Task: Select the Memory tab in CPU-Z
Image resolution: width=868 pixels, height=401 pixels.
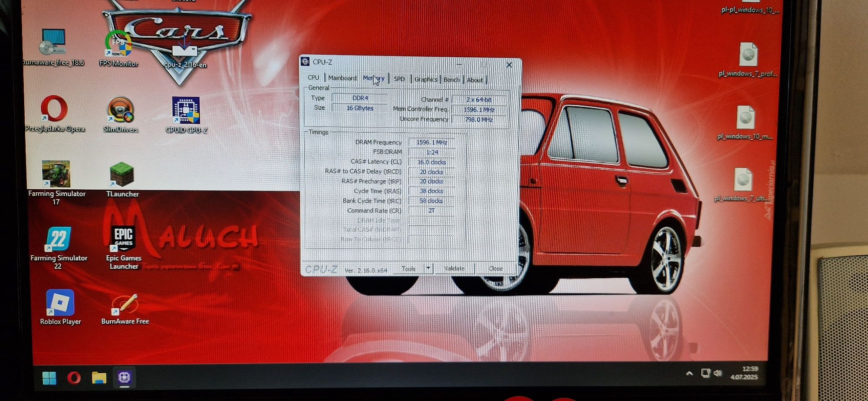Action: 373,79
